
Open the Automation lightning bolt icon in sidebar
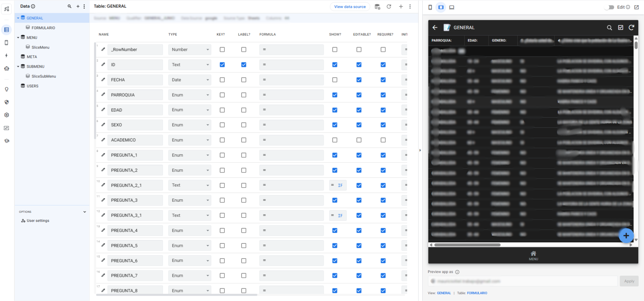(x=6, y=56)
